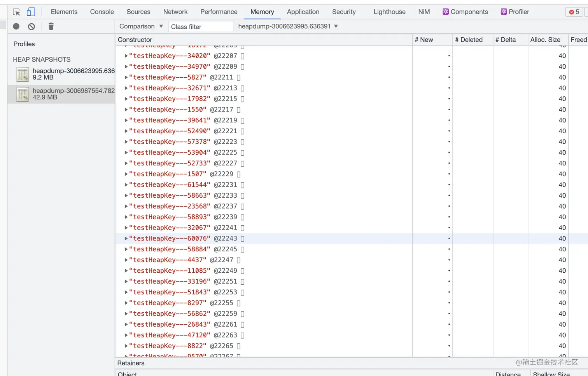Select the testHeapKey---26843 row text
Screen dimensions: 588x376
(170, 325)
